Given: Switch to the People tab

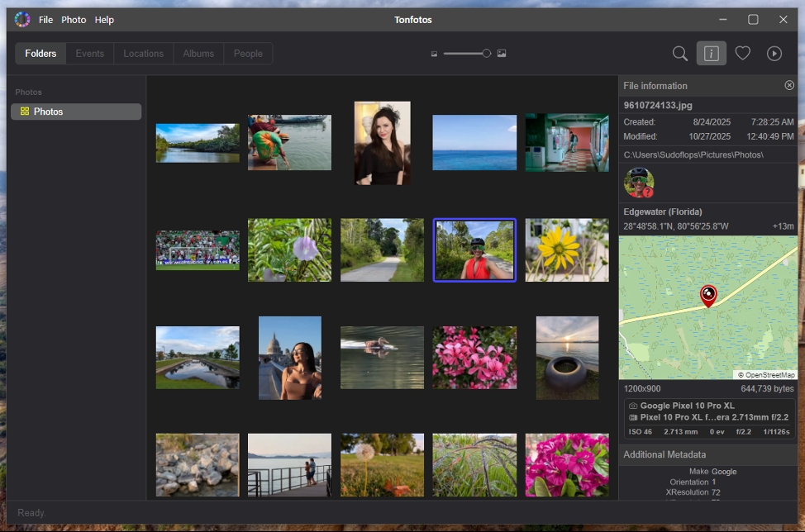Looking at the screenshot, I should point(248,54).
